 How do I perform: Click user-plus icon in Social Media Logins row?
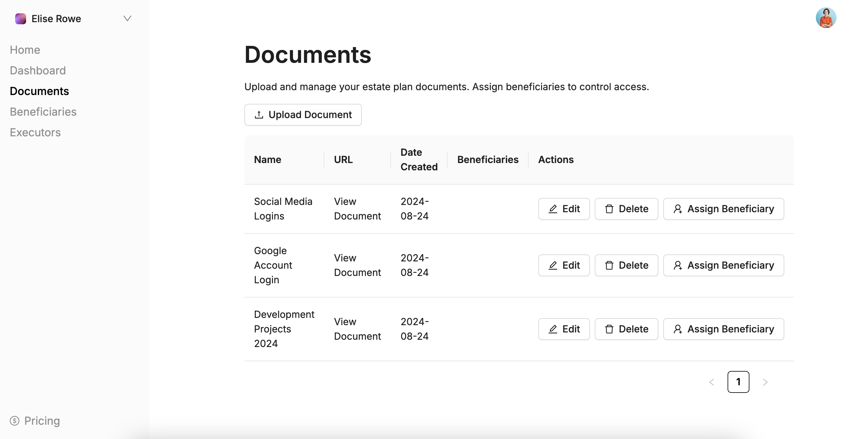tap(678, 209)
